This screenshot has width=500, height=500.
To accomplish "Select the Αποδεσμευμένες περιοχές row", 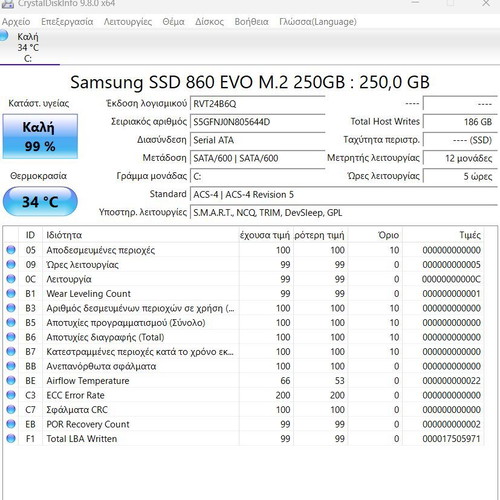I will pos(244,250).
